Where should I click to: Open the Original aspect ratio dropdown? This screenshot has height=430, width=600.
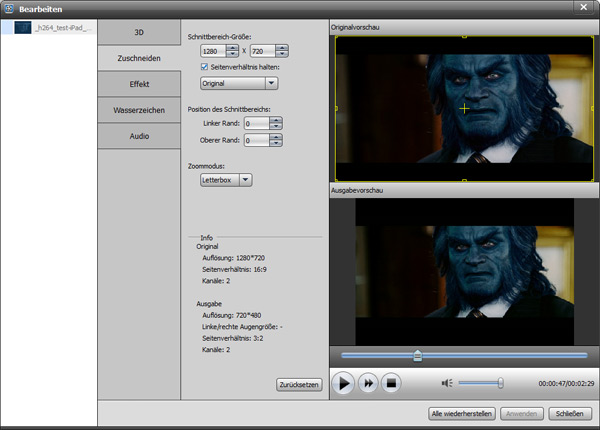click(x=239, y=83)
